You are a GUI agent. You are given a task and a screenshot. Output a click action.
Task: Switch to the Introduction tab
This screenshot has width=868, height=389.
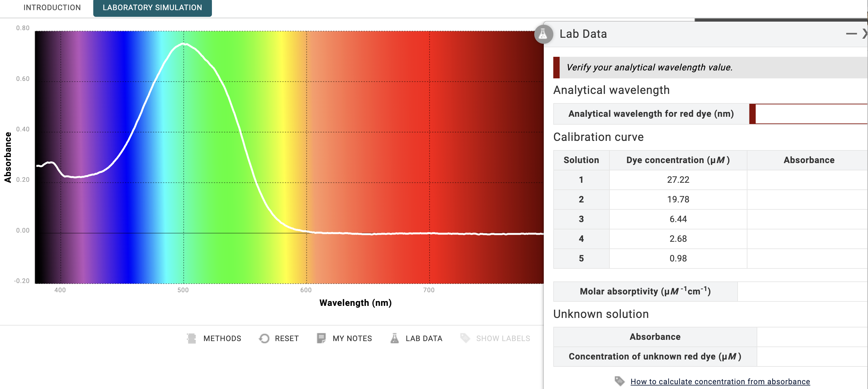tap(52, 7)
